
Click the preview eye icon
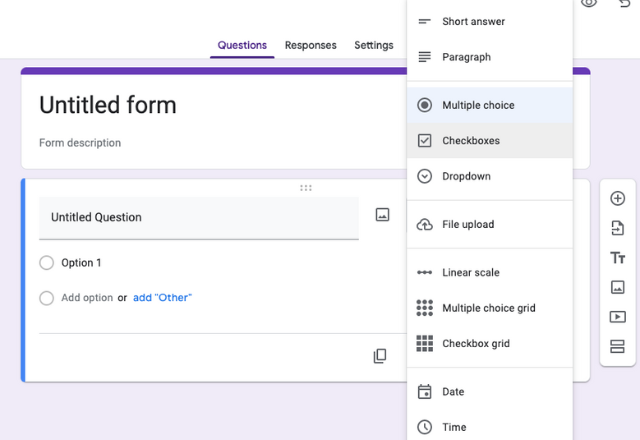tap(589, 3)
